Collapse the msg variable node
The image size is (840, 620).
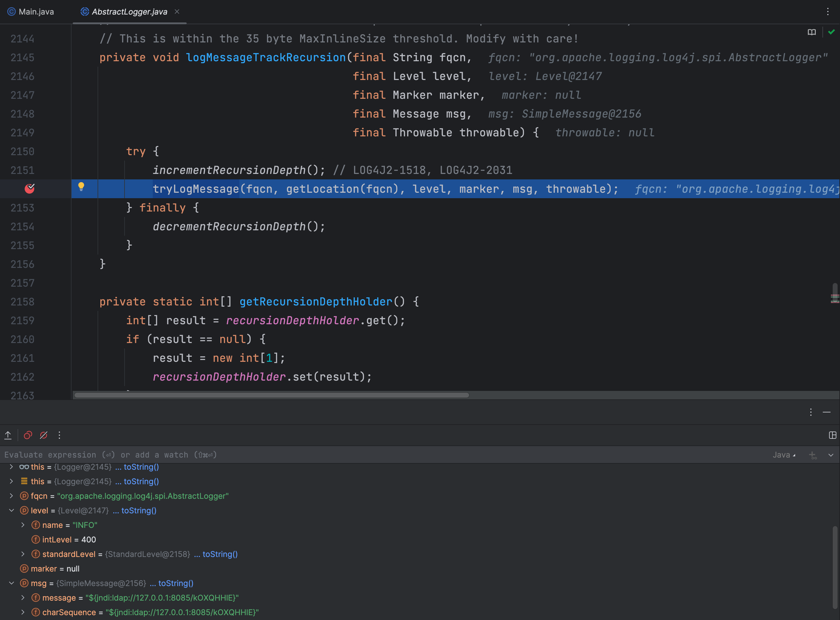[x=11, y=583]
